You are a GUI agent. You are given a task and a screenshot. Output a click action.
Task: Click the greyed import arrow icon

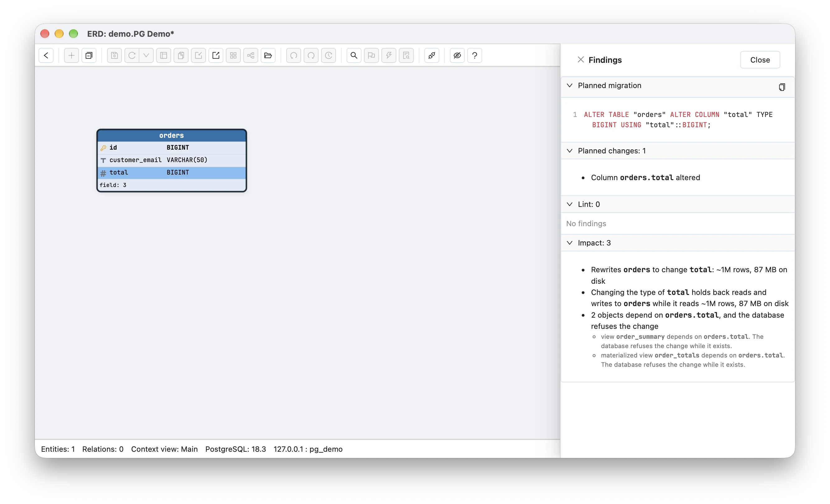[x=198, y=55]
